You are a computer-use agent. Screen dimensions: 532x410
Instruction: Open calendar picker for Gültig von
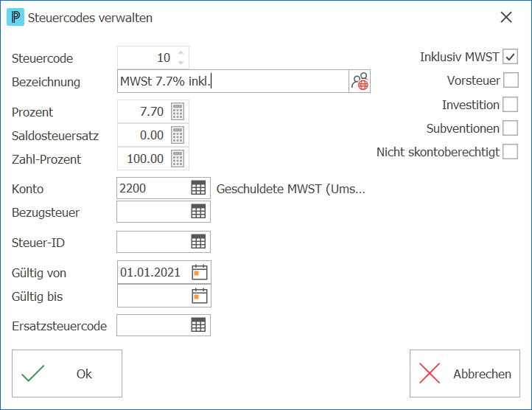200,272
